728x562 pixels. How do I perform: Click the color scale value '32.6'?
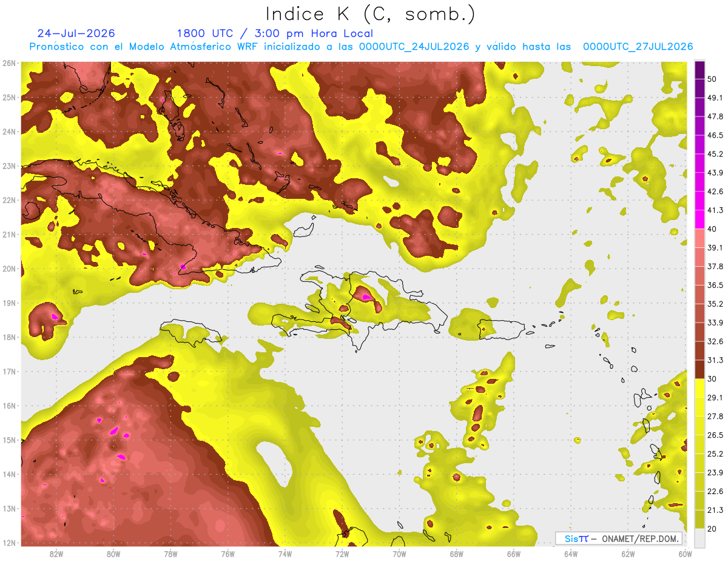coord(715,341)
